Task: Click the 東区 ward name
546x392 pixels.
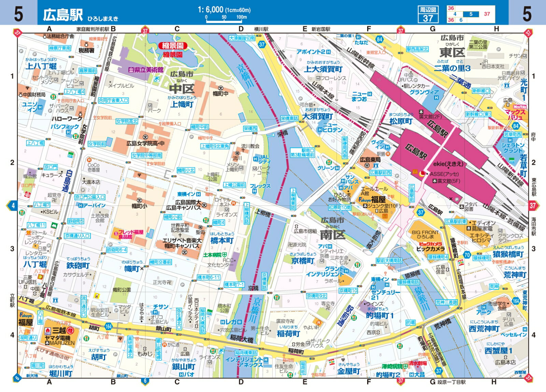Action: coord(452,52)
